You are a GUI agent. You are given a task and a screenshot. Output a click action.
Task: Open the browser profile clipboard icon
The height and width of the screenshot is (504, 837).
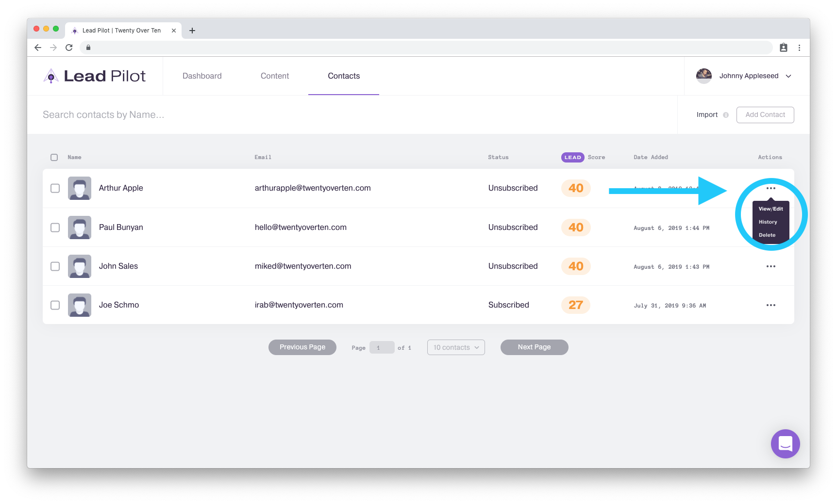(784, 48)
